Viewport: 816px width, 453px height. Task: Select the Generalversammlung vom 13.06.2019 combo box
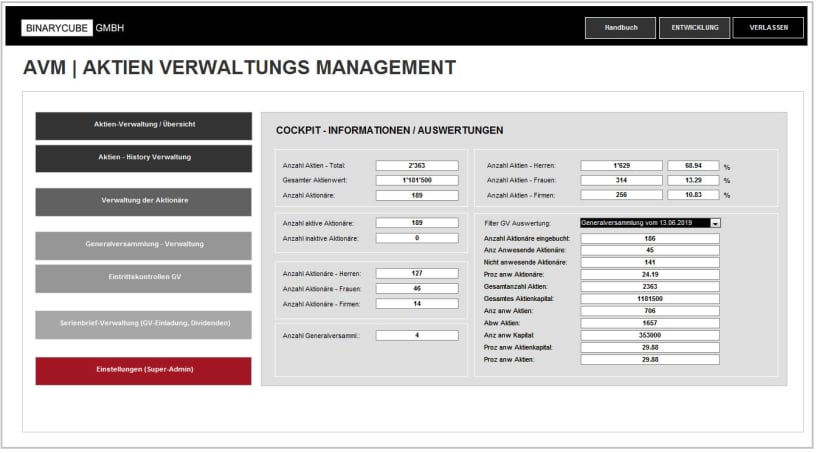[643, 223]
